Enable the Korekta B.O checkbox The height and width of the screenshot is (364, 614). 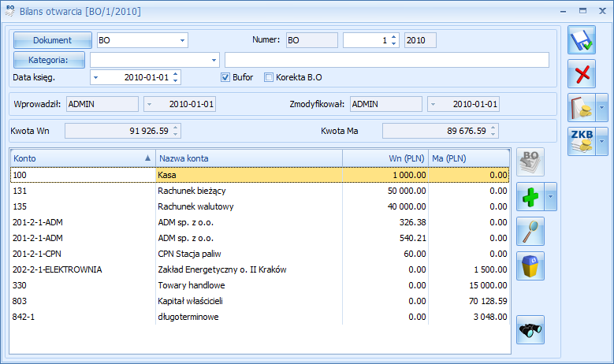pos(269,77)
